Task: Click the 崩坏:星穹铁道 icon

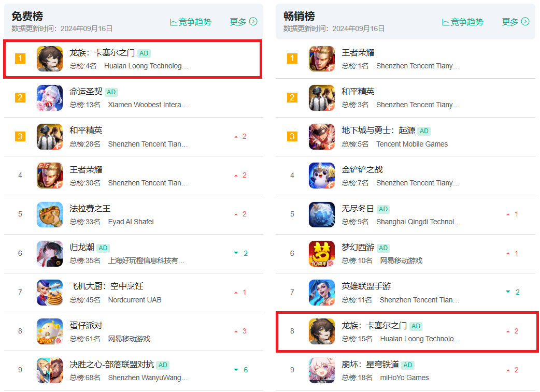Action: pos(322,370)
